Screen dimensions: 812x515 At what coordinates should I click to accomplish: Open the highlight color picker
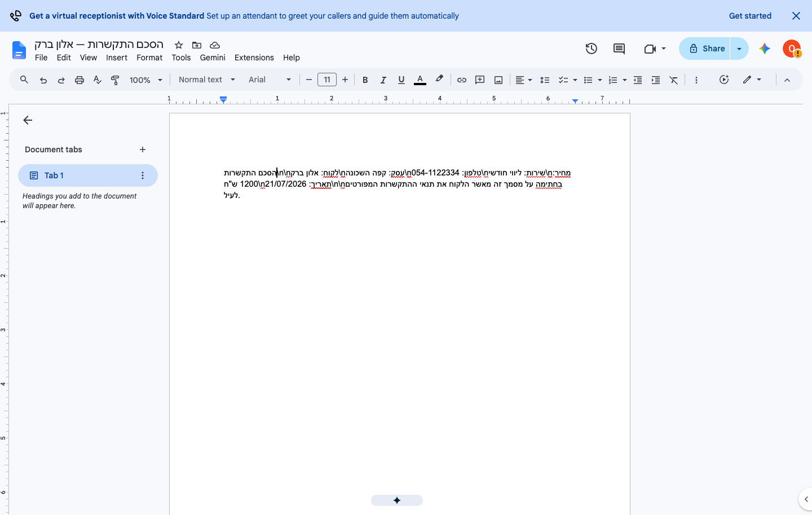[439, 80]
